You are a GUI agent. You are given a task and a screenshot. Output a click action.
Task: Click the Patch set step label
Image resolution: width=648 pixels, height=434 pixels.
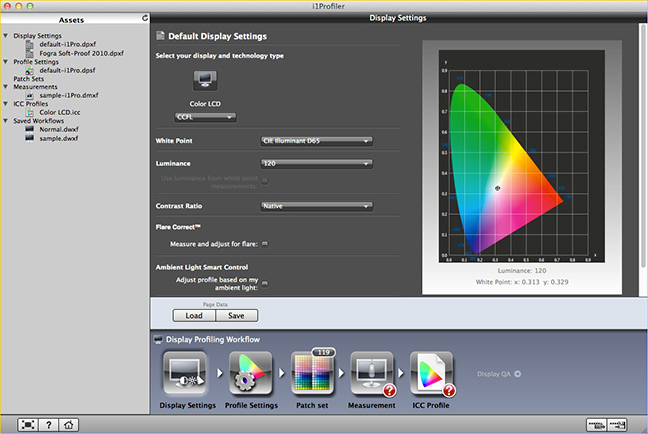312,405
